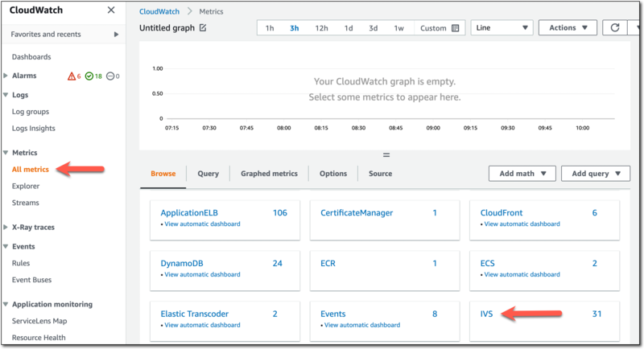
Task: Open ServiceLens Map
Action: click(39, 321)
